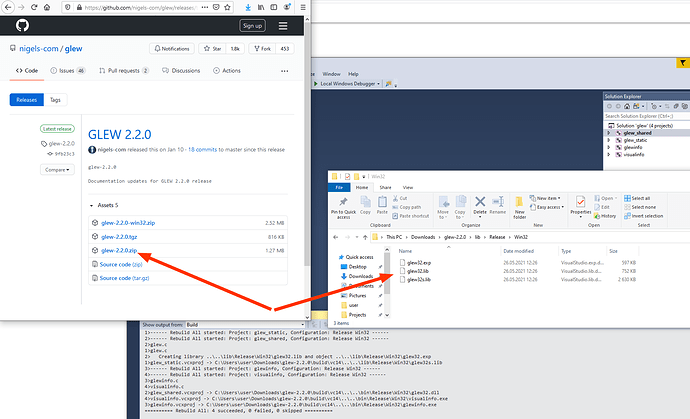690x419 pixels.
Task: Bookmark this page with the star icon
Action: (x=227, y=7)
